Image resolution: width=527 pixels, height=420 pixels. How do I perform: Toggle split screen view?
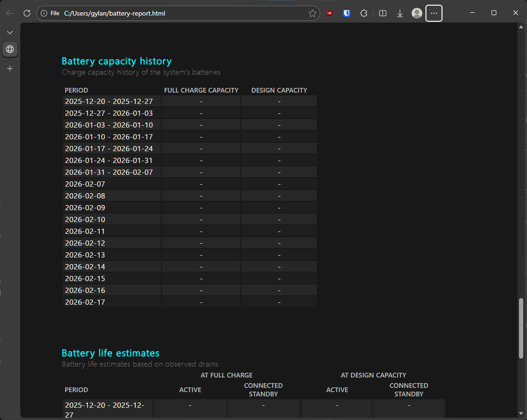click(382, 13)
